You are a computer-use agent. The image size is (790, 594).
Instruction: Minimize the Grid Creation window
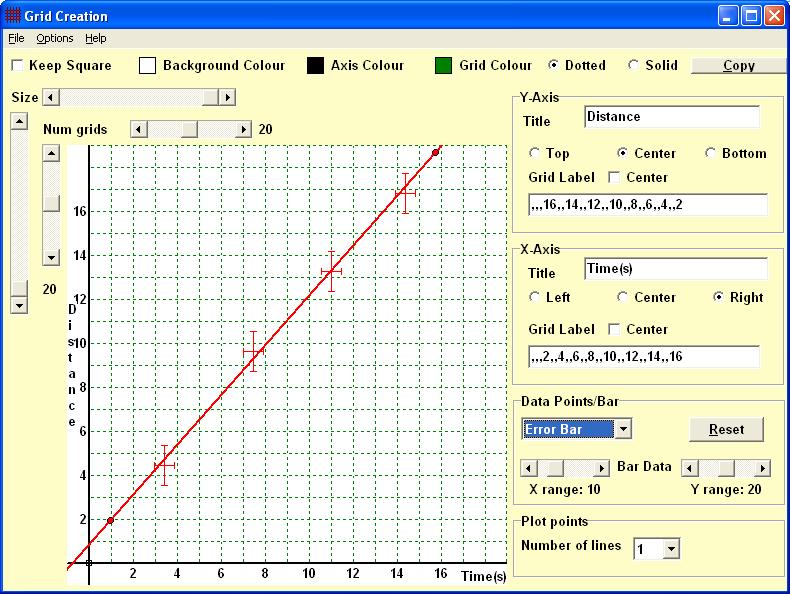[x=727, y=16]
